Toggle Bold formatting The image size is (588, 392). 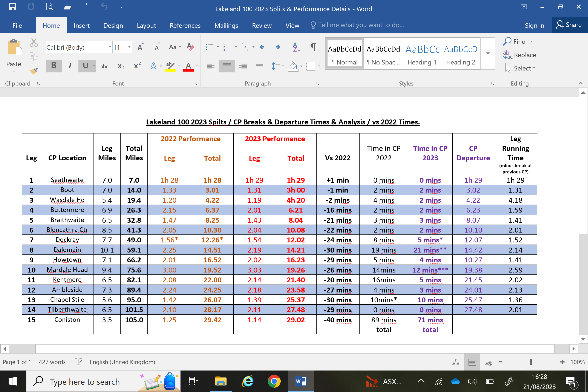coord(54,66)
